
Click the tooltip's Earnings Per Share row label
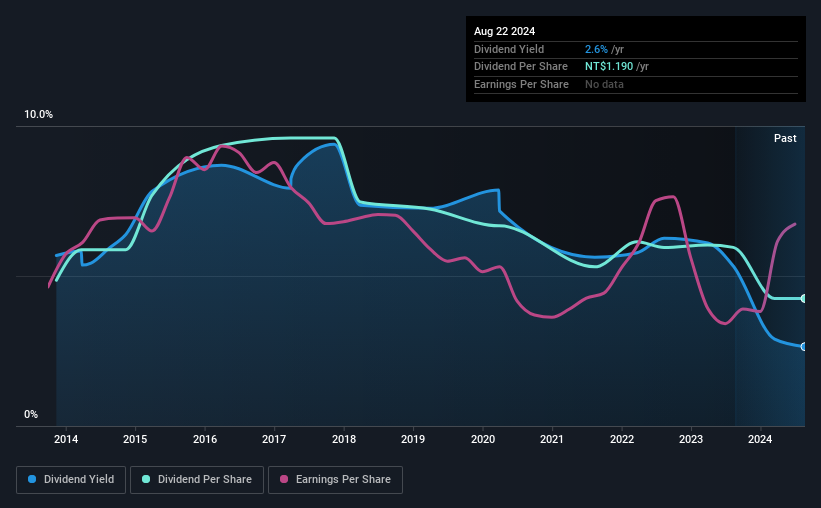point(522,84)
